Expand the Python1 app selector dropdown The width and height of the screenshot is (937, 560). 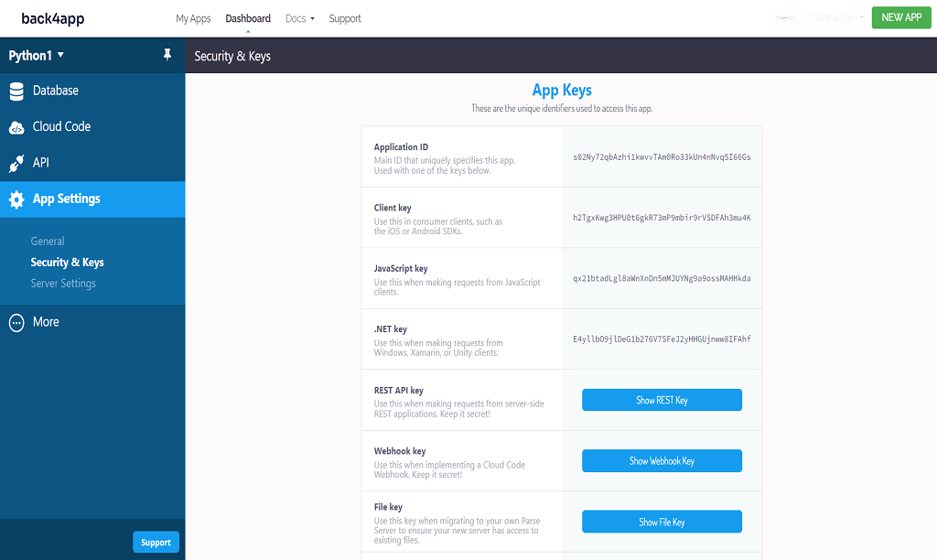coord(37,56)
